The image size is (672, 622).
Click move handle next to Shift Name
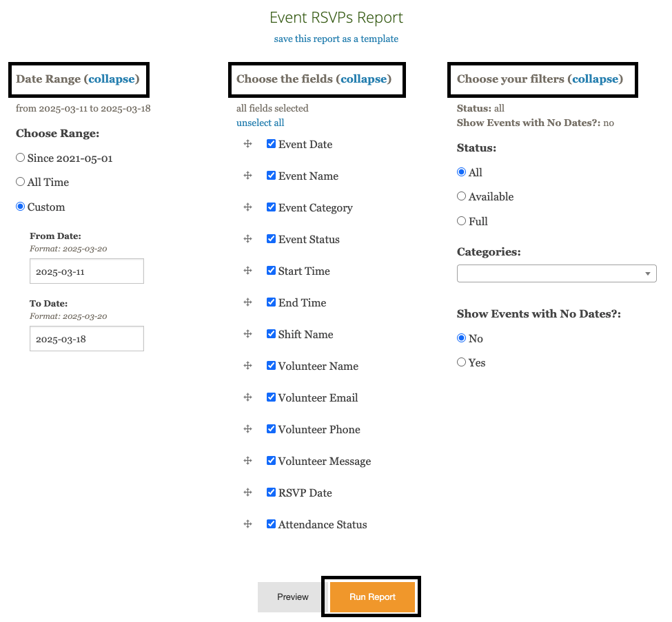point(247,334)
